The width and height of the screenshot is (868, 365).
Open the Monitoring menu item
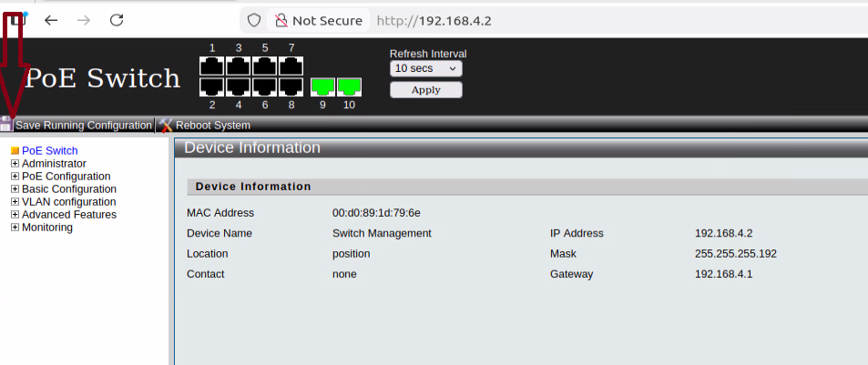46,228
